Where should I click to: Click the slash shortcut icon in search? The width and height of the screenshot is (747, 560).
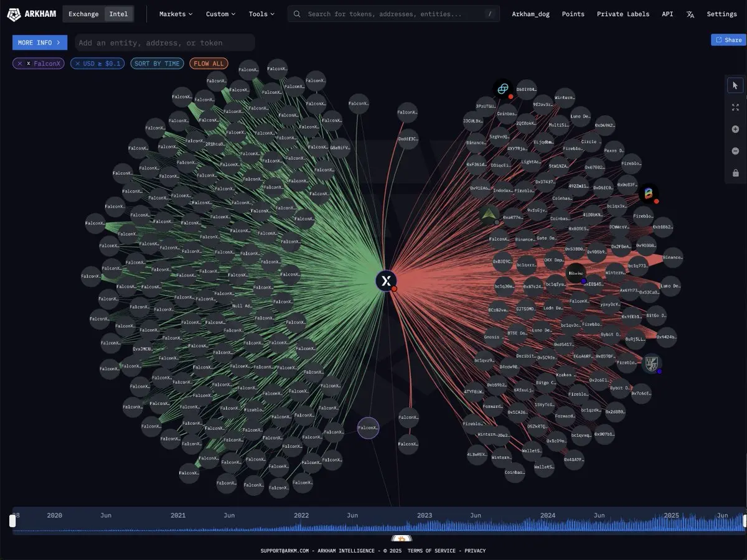coord(490,14)
